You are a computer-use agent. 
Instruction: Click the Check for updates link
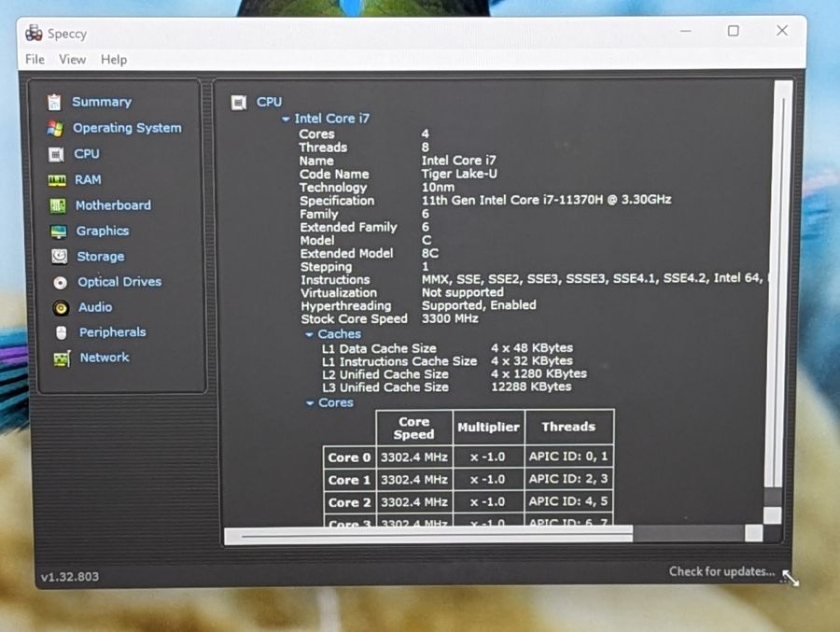pyautogui.click(x=721, y=571)
